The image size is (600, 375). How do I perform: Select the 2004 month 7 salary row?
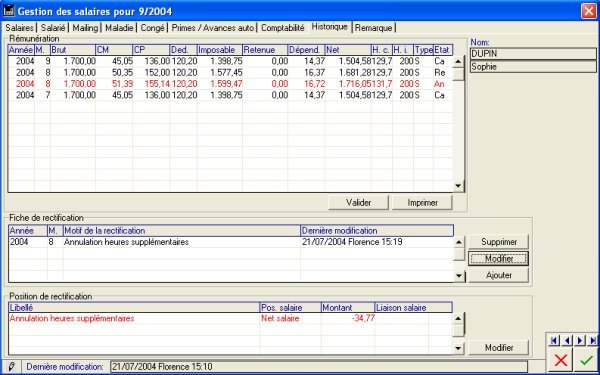[230, 95]
